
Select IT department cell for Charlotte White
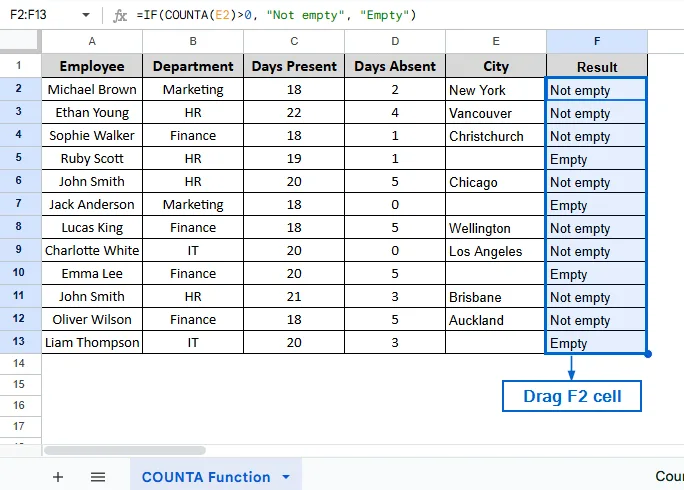point(193,250)
